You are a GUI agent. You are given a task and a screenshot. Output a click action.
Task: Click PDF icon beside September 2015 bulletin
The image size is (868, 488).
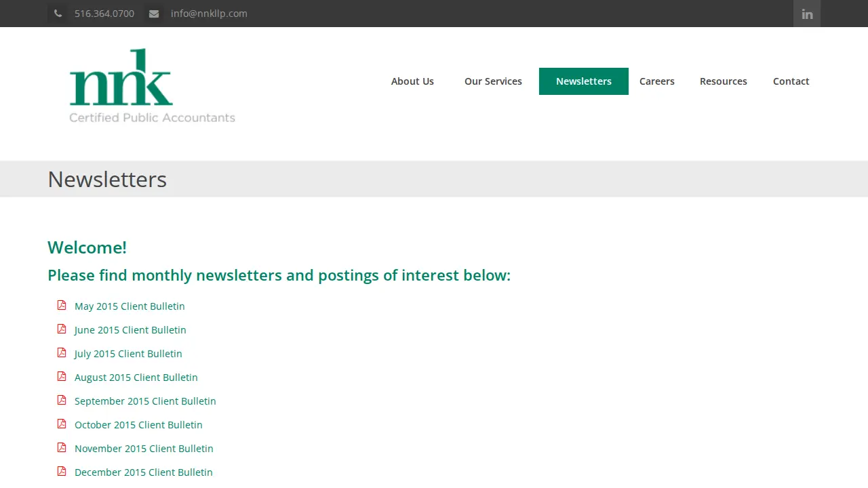[62, 400]
